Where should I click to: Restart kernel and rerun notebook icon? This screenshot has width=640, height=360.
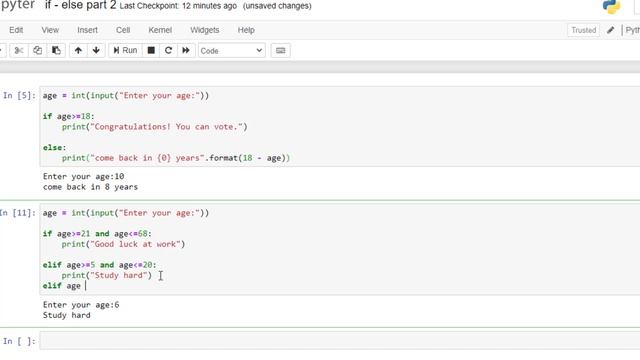(x=186, y=51)
